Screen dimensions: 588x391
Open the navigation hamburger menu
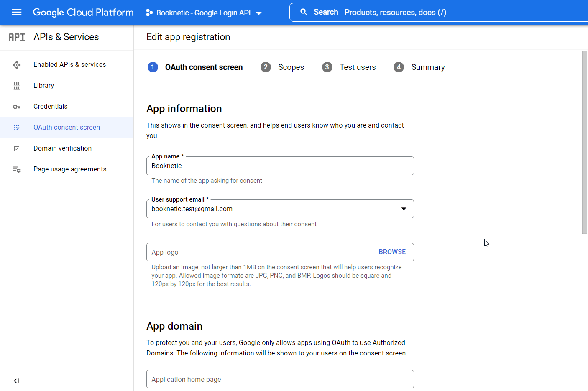point(17,12)
